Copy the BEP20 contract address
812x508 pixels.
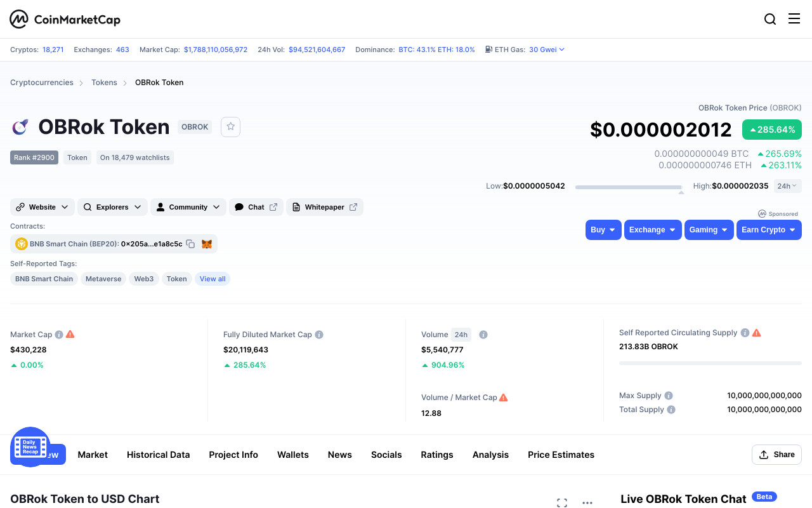pos(190,244)
